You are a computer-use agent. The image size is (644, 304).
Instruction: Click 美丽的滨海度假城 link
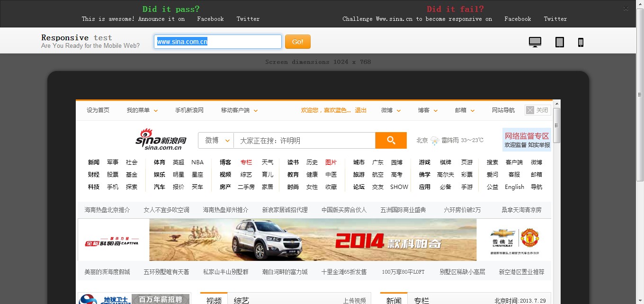coord(107,272)
